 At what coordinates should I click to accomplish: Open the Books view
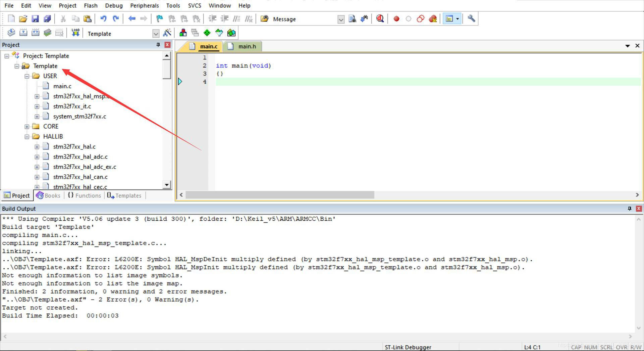pyautogui.click(x=48, y=195)
